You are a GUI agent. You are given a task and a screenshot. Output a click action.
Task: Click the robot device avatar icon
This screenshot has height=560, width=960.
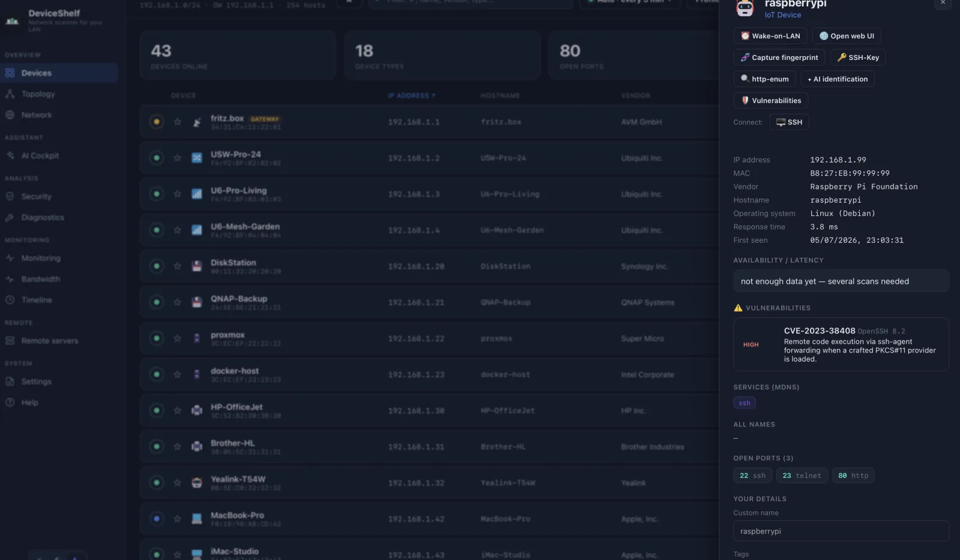745,7
